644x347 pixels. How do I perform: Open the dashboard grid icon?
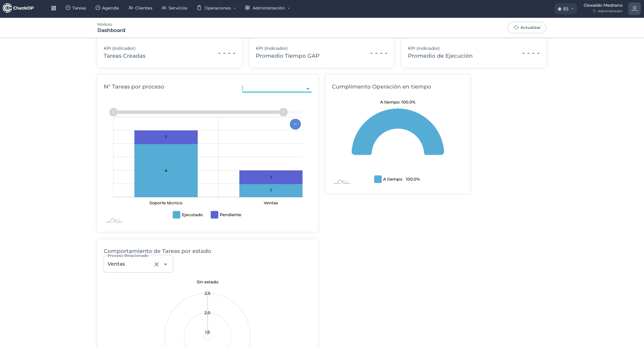click(x=54, y=8)
